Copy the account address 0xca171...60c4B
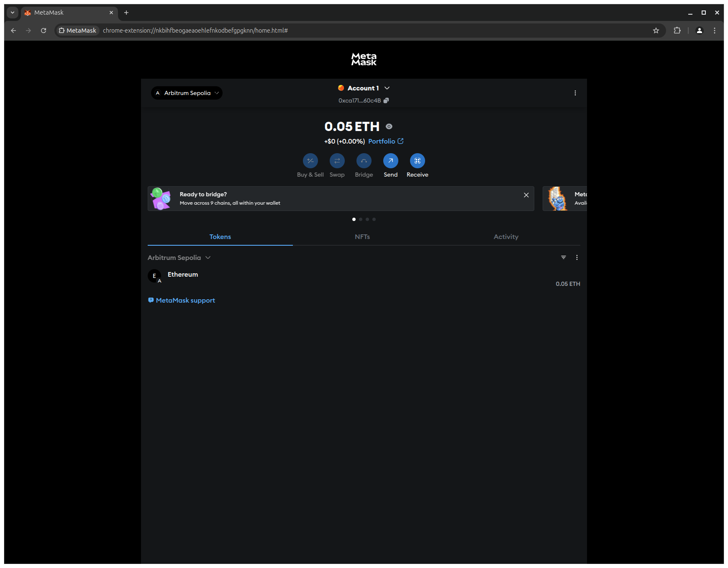 click(x=386, y=100)
